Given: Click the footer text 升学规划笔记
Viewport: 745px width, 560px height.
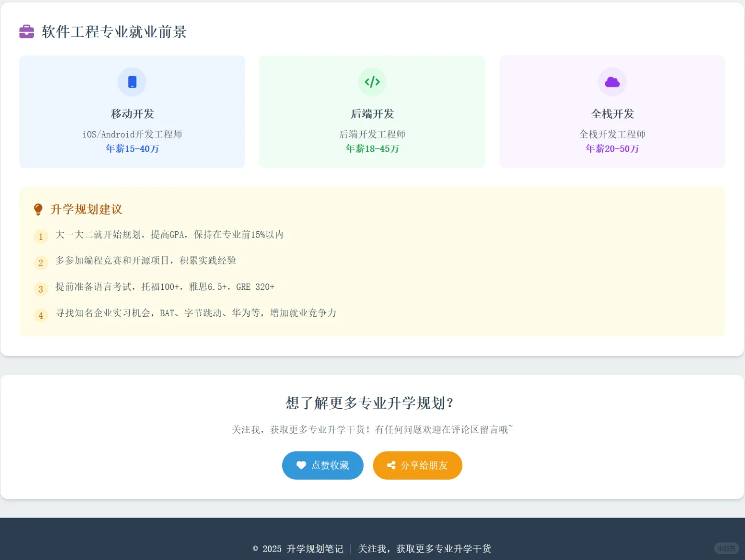Looking at the screenshot, I should pyautogui.click(x=315, y=549).
